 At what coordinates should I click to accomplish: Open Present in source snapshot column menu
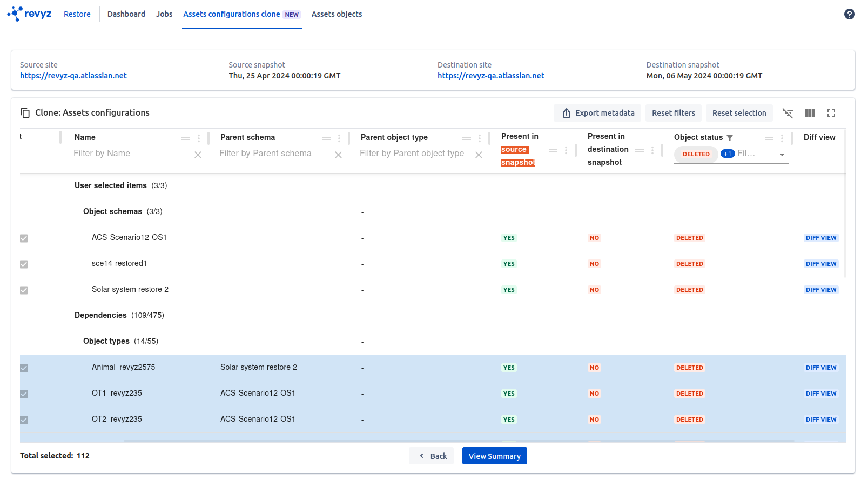566,150
